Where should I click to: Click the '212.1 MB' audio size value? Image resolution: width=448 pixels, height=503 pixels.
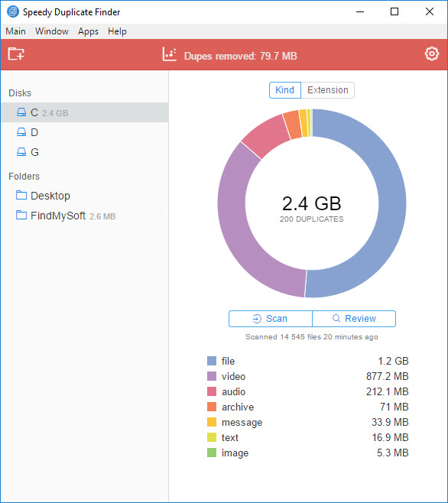click(388, 391)
